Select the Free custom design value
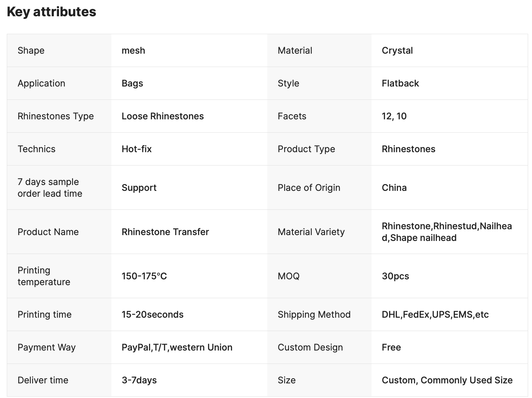 pyautogui.click(x=391, y=347)
